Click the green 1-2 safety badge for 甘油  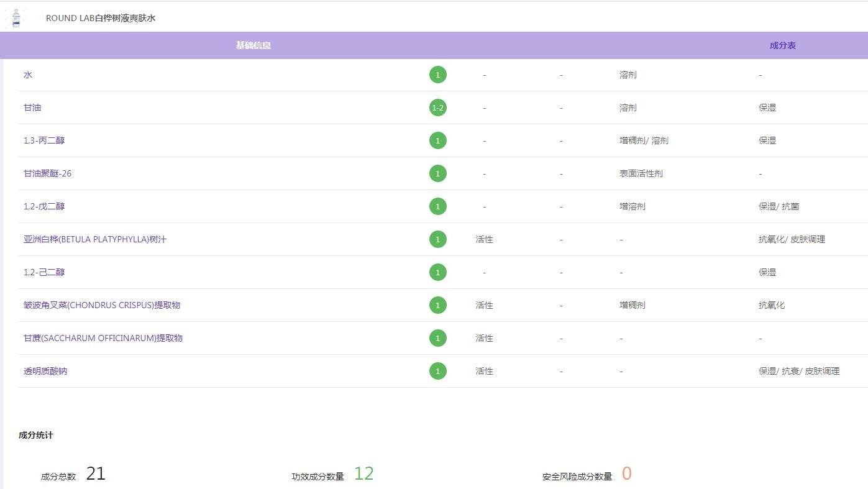pyautogui.click(x=437, y=107)
